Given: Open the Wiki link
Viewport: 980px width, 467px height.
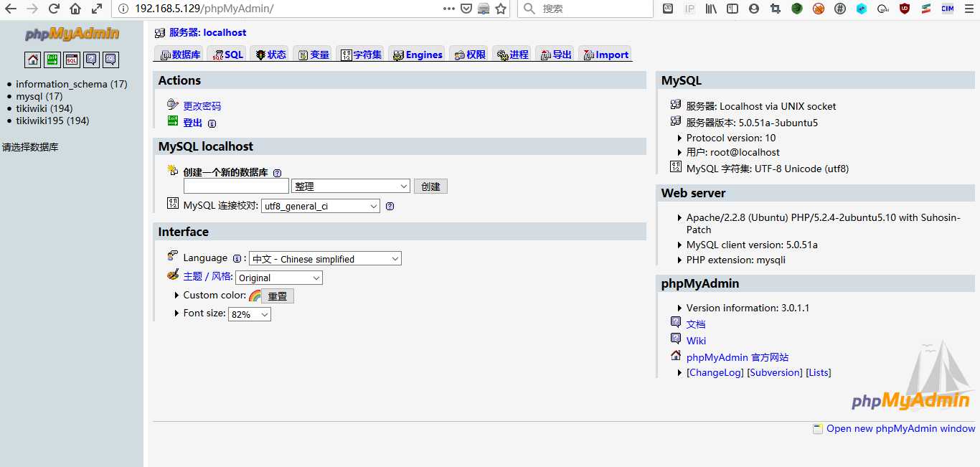Looking at the screenshot, I should point(696,341).
